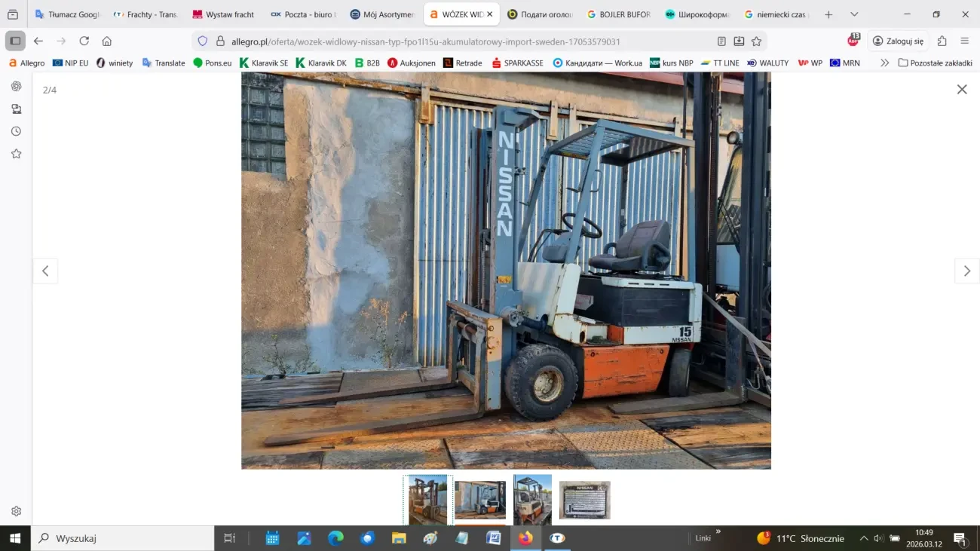Open the Firefox home page
Screen dimensions: 980x551
[106, 41]
